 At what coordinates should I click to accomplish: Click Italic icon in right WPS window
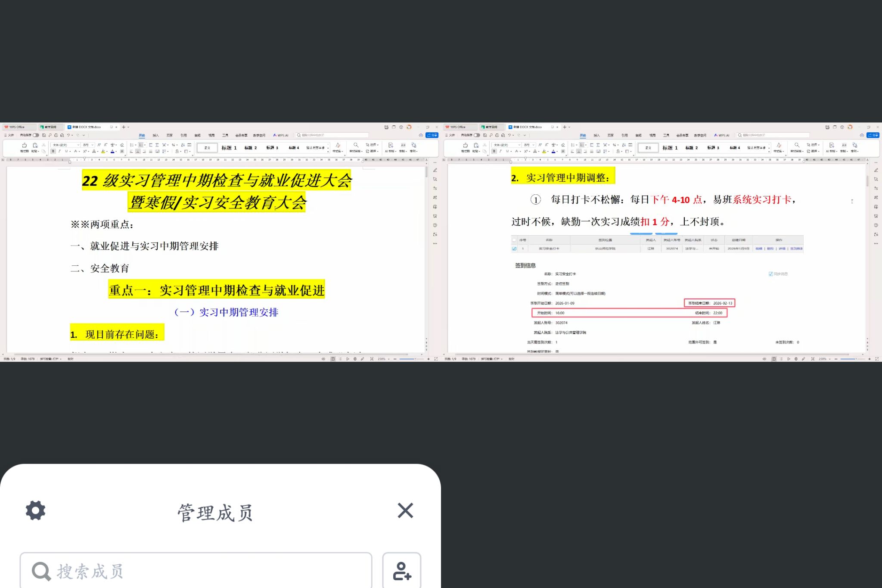point(500,152)
